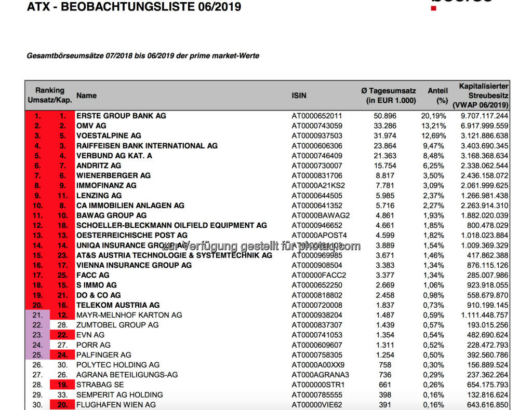Click the Ranking Umsatz/Kap. header
This screenshot has width=532, height=410.
coord(50,95)
